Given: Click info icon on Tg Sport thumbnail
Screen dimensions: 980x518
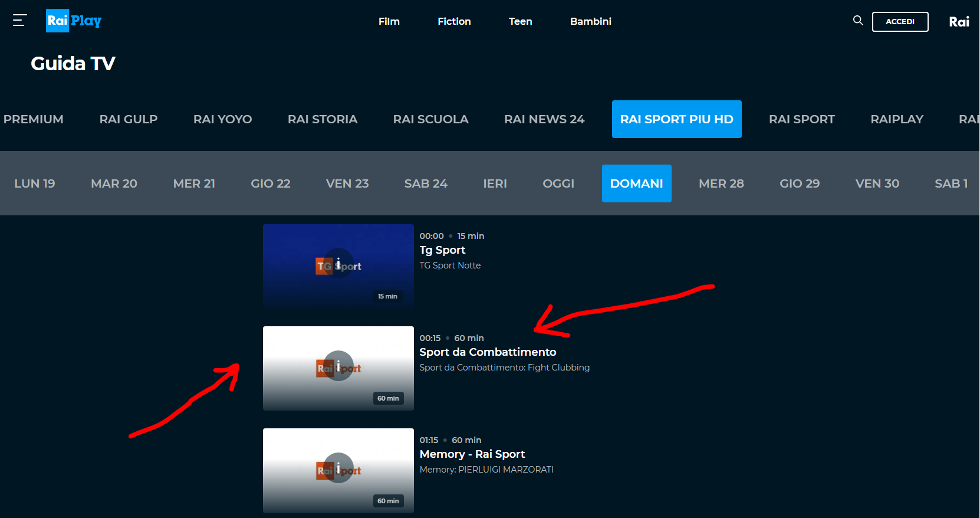Looking at the screenshot, I should pyautogui.click(x=338, y=263).
